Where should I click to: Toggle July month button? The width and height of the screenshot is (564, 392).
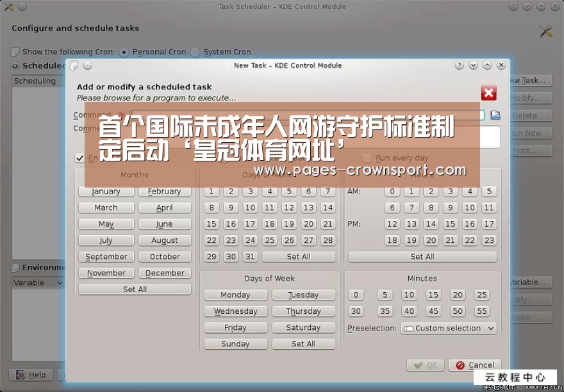coord(106,240)
